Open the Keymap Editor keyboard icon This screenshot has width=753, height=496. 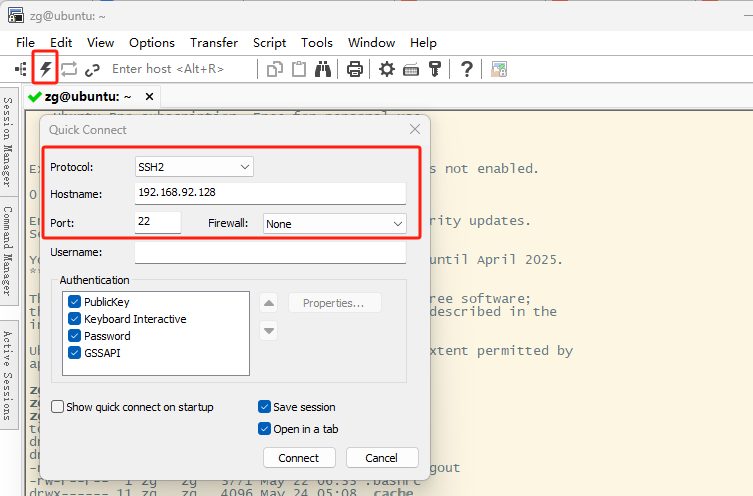click(411, 70)
